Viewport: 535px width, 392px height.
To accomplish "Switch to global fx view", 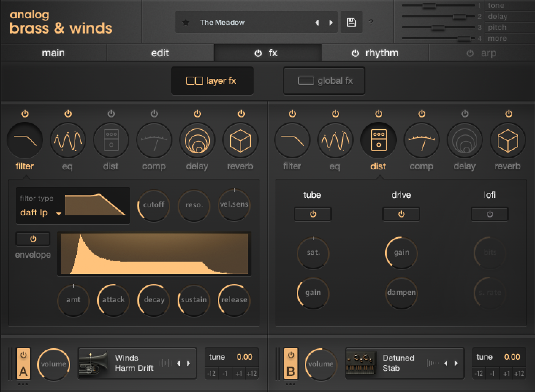I will tap(324, 81).
